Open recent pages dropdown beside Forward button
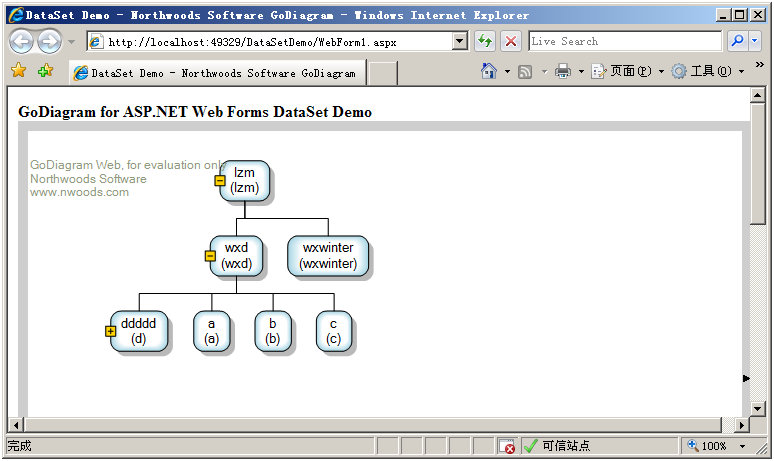The height and width of the screenshot is (461, 774). point(72,42)
